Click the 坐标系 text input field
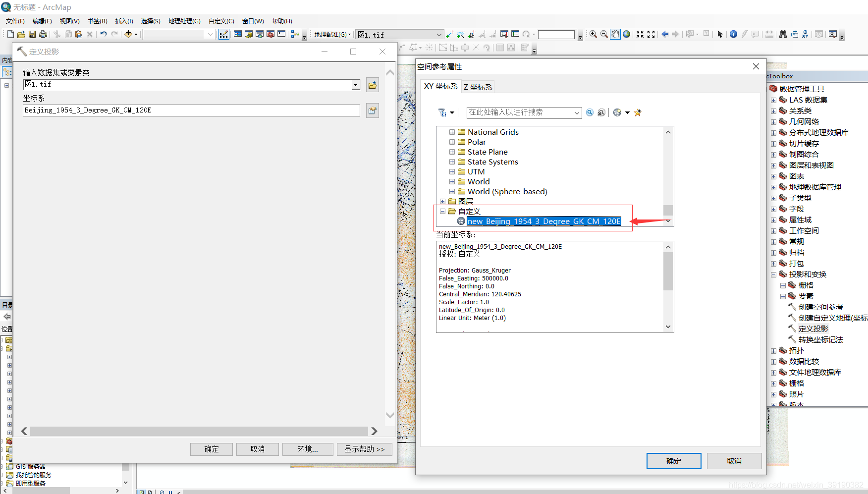The width and height of the screenshot is (868, 494). click(191, 110)
